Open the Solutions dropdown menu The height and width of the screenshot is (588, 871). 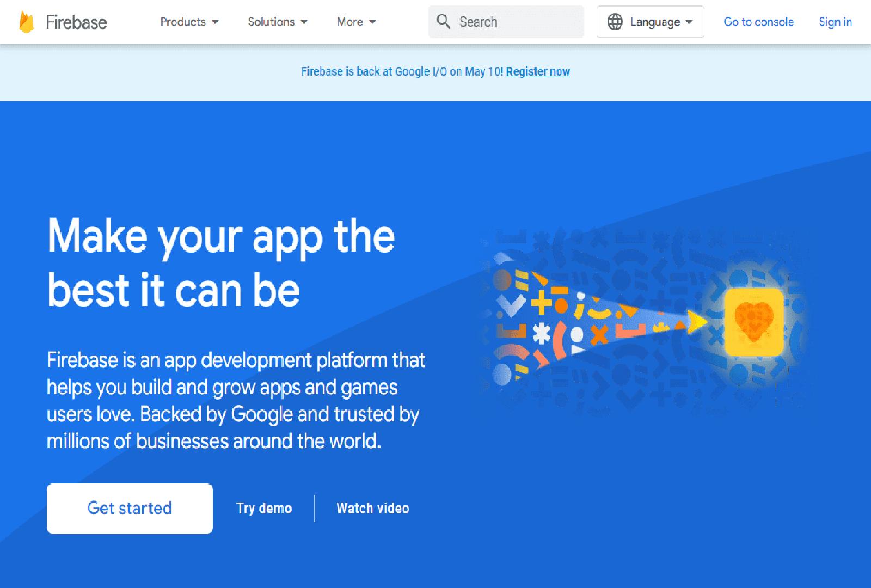pos(272,22)
